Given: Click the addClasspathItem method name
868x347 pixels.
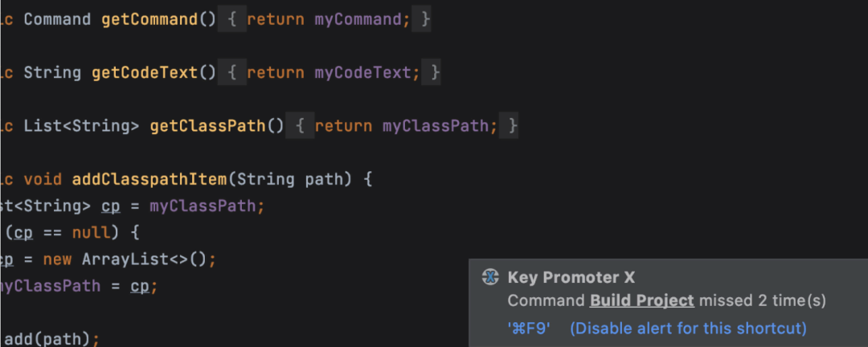Looking at the screenshot, I should 149,179.
